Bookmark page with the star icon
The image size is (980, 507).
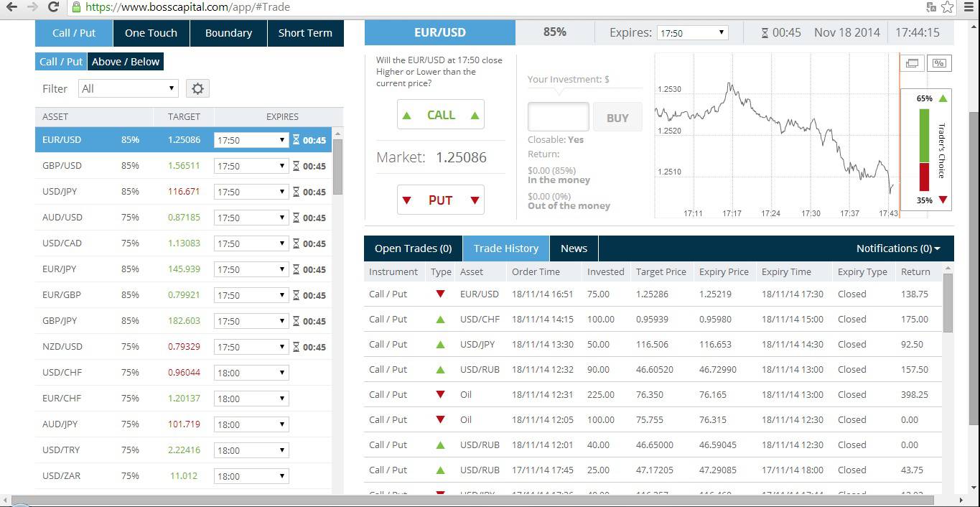[x=948, y=7]
